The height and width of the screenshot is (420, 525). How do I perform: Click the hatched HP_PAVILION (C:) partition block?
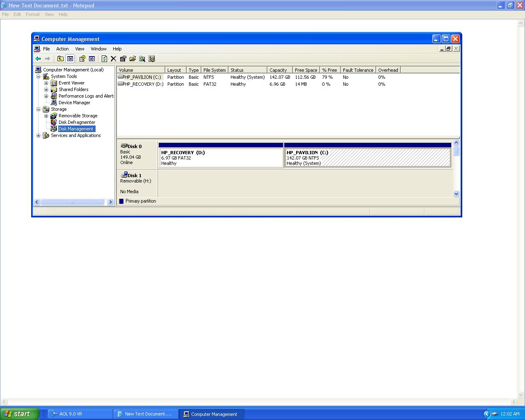pos(367,157)
